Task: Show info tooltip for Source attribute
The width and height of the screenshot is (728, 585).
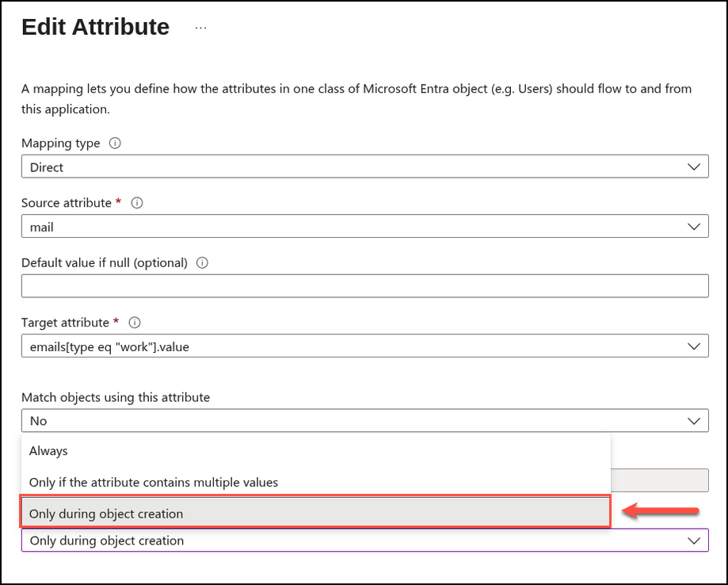Action: pos(136,203)
